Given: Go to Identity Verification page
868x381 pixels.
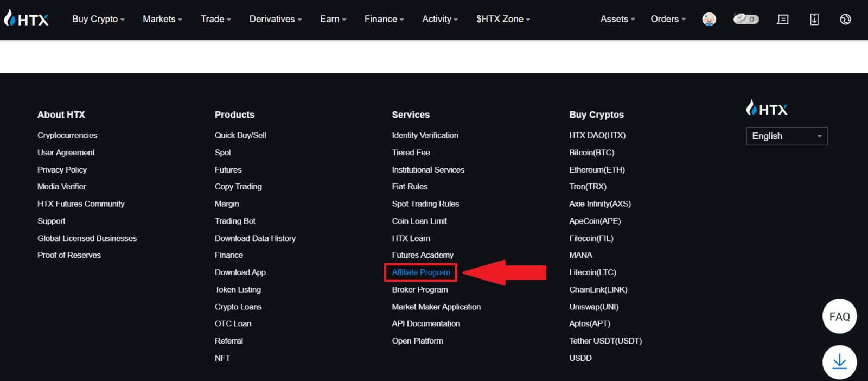Looking at the screenshot, I should pyautogui.click(x=425, y=135).
